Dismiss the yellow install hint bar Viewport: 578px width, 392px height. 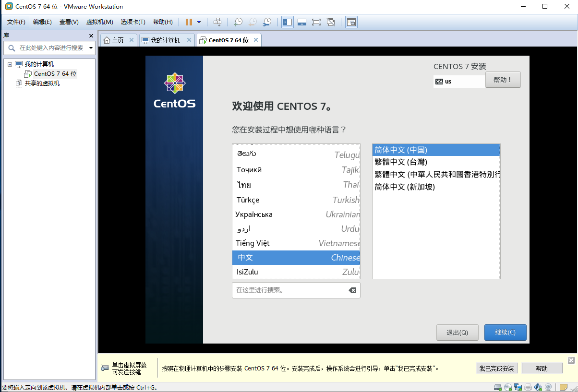tap(571, 360)
